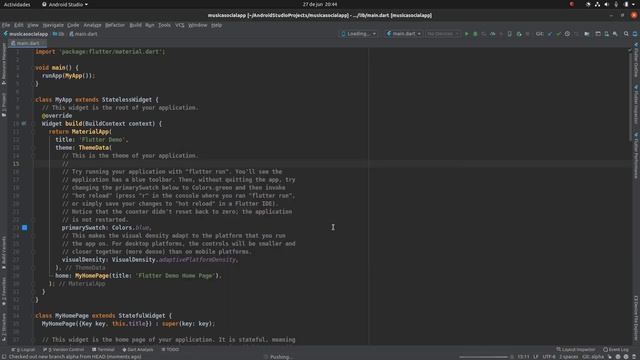Image resolution: width=640 pixels, height=360 pixels.
Task: Open the Favorites side panel
Action: pos(4,291)
